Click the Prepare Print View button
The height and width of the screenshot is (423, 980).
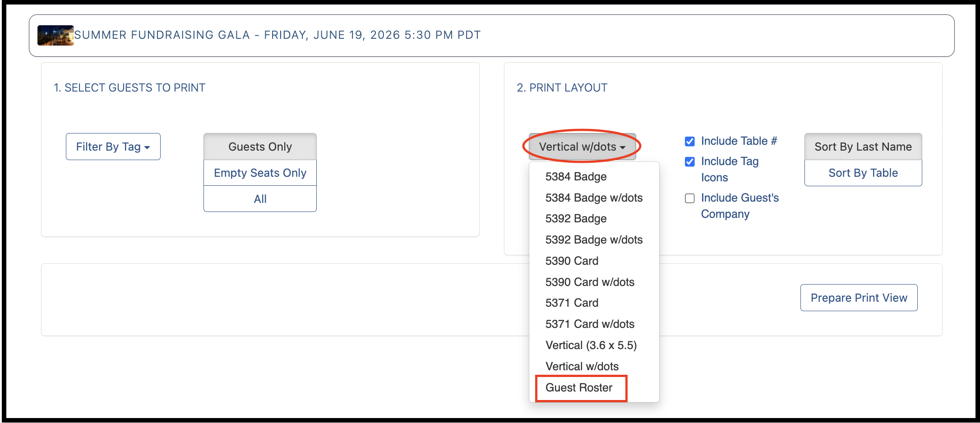(859, 298)
